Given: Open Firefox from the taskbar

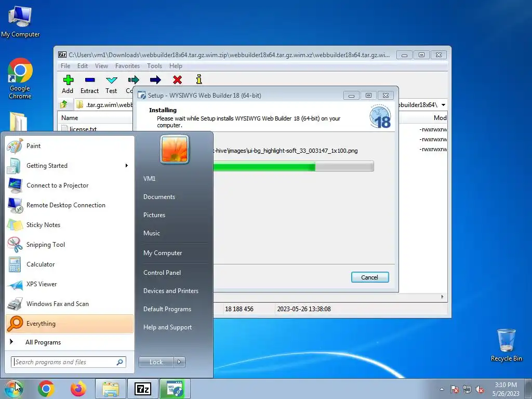Looking at the screenshot, I should pos(78,389).
